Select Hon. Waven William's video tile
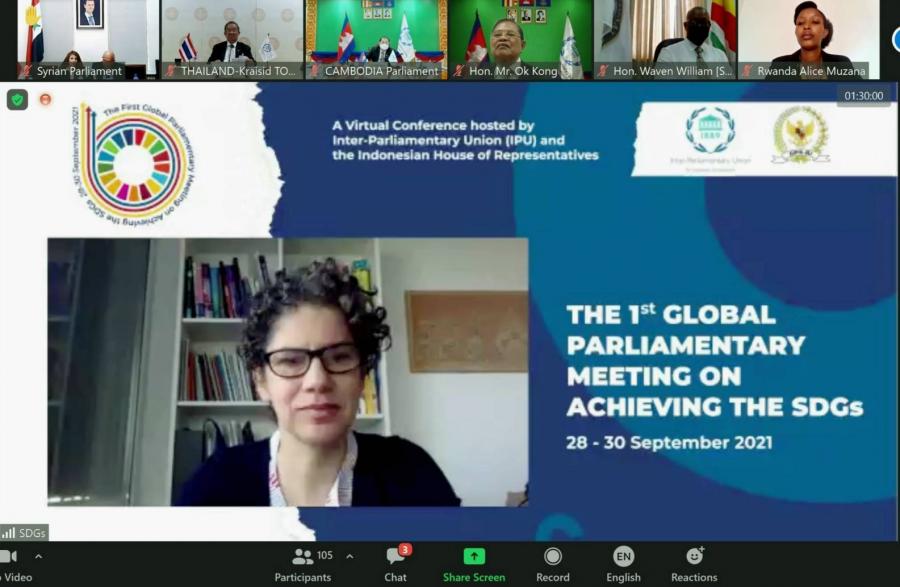This screenshot has width=900, height=587. pyautogui.click(x=663, y=40)
